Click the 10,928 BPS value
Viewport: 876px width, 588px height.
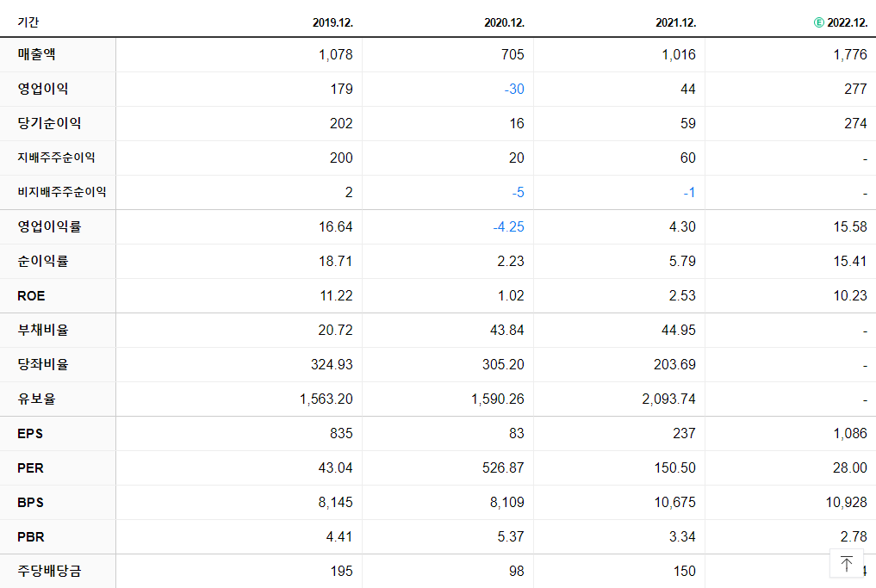pyautogui.click(x=847, y=503)
